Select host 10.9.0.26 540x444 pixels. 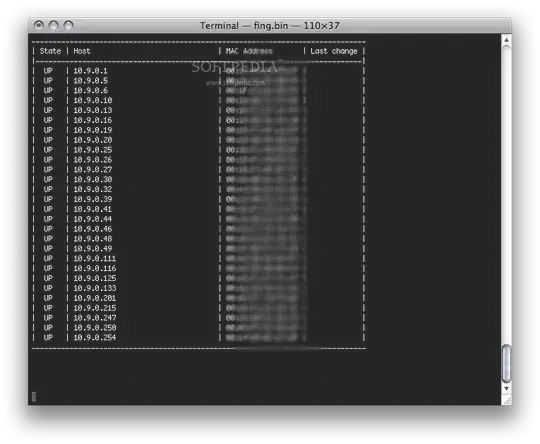coord(93,159)
